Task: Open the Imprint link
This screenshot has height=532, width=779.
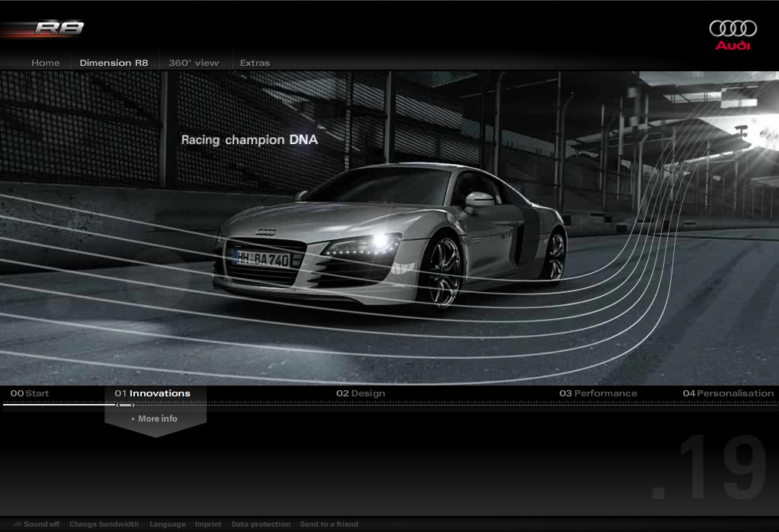Action: tap(208, 524)
